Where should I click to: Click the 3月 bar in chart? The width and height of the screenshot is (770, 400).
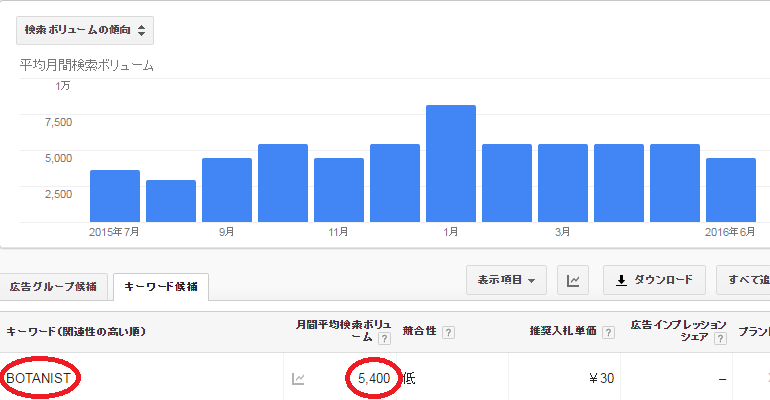point(563,183)
